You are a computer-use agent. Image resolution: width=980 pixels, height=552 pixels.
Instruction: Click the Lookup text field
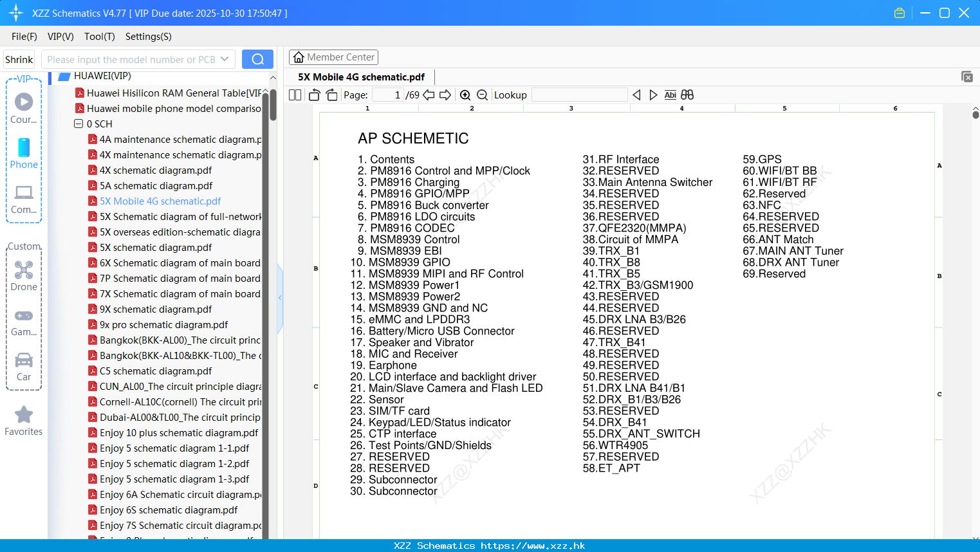point(579,95)
